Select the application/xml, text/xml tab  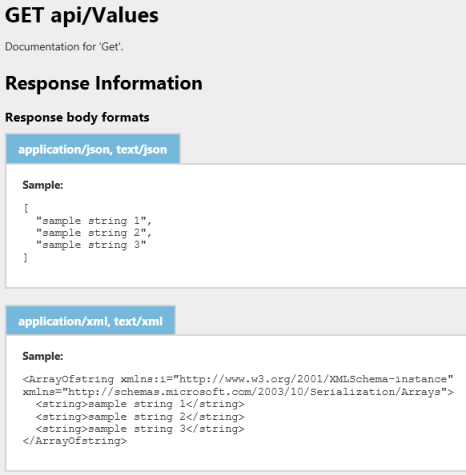[x=90, y=321]
